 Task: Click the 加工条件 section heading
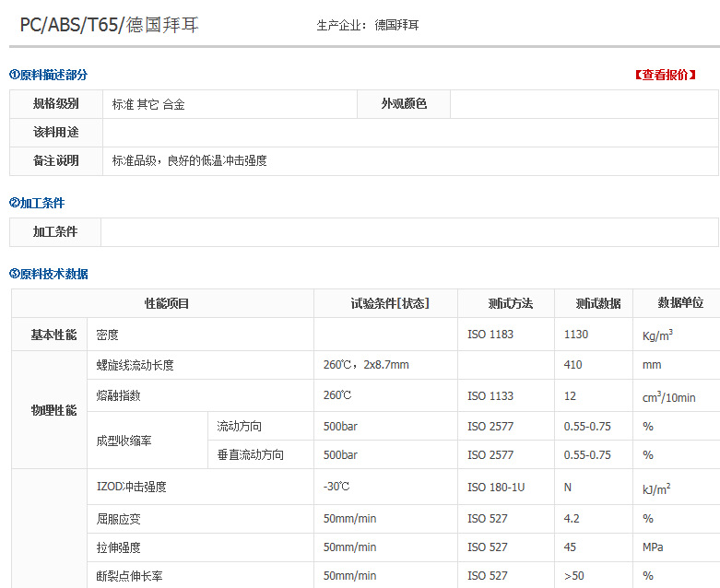(38, 203)
